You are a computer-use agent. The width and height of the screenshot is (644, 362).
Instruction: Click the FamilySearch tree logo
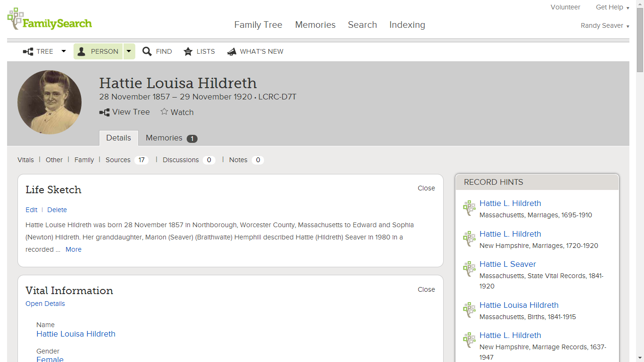(16, 18)
